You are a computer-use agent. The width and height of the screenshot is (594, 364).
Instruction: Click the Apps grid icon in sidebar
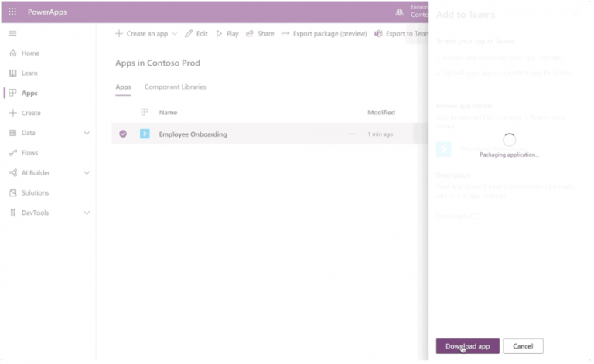[13, 93]
